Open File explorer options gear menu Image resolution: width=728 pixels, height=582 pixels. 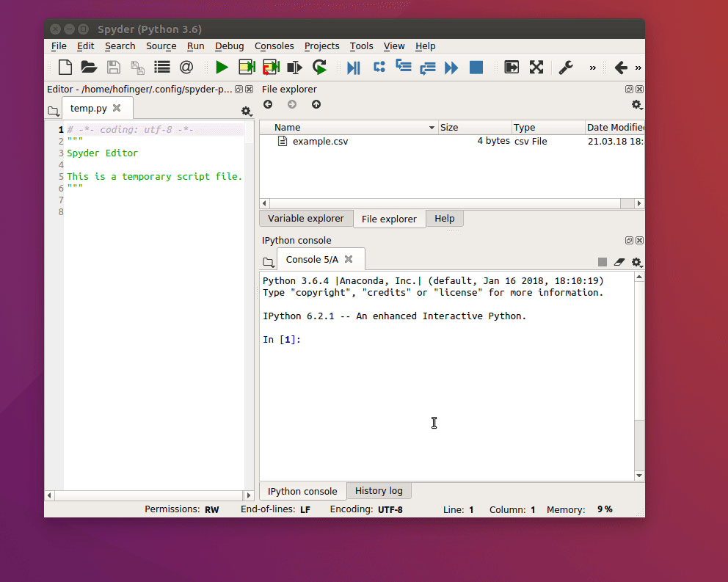point(637,105)
